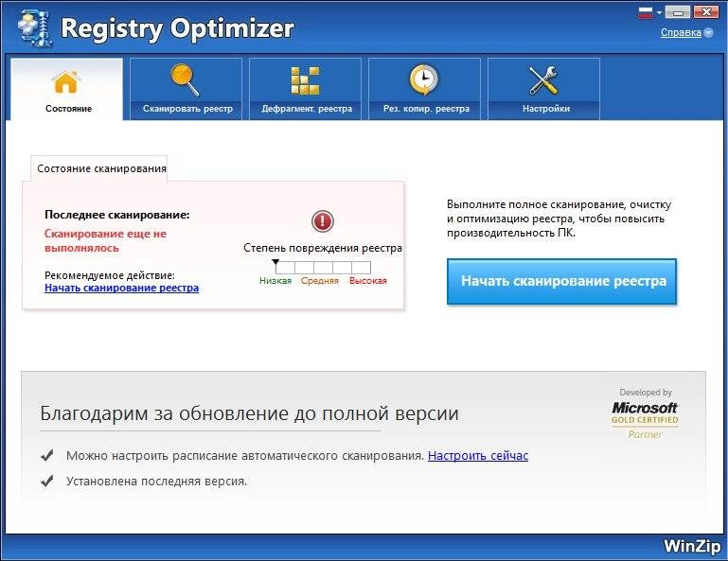Viewport: 728px width, 561px height.
Task: Click the wrench and screwdriver settings icon
Action: click(x=543, y=80)
